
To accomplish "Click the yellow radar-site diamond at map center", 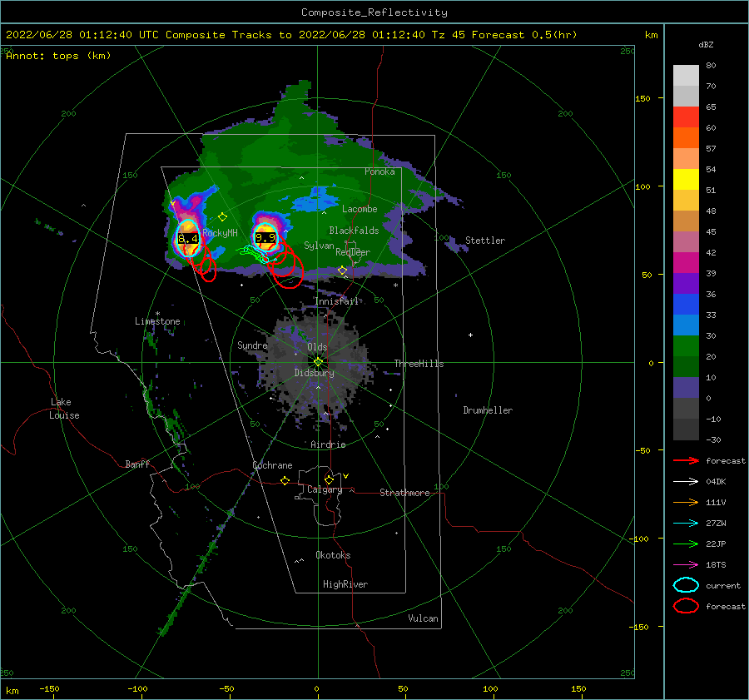I will [x=318, y=362].
